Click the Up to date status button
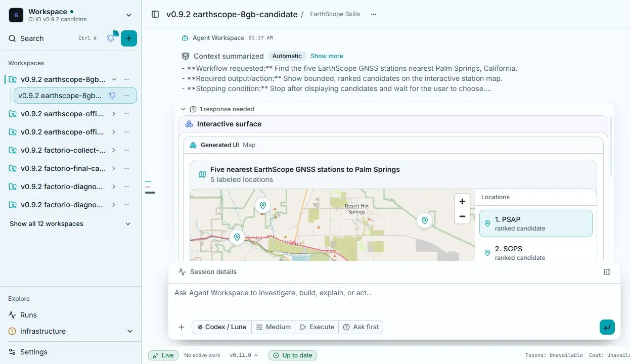630x364 pixels. 293,355
